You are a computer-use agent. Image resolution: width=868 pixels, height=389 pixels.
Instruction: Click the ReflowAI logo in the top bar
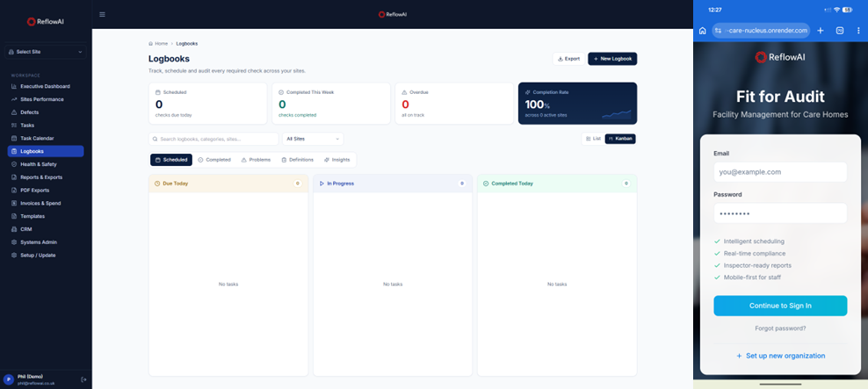point(393,14)
